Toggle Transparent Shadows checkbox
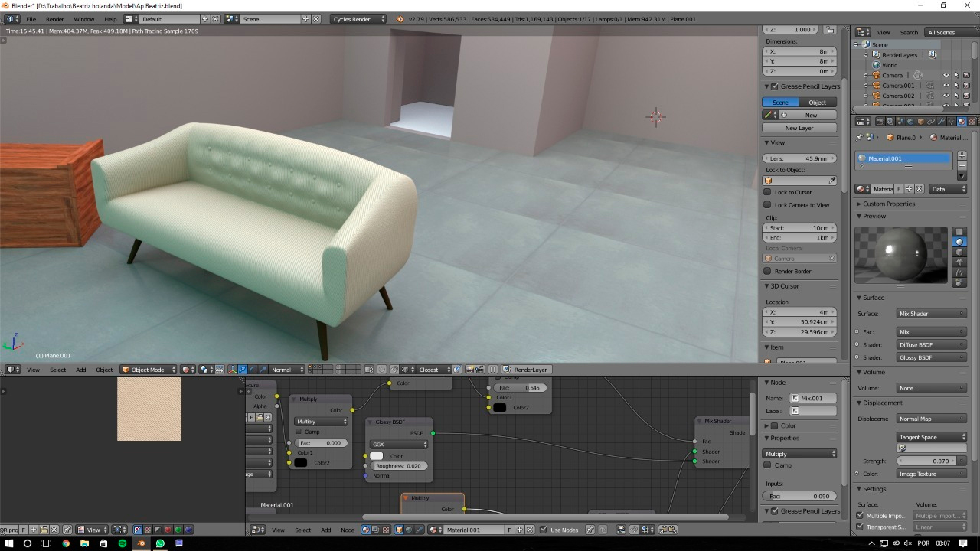This screenshot has height=551, width=980. [860, 527]
